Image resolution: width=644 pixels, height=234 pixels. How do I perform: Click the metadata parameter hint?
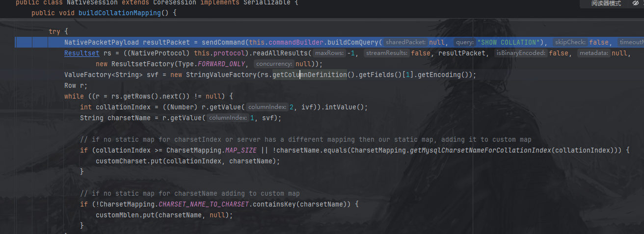click(x=593, y=53)
